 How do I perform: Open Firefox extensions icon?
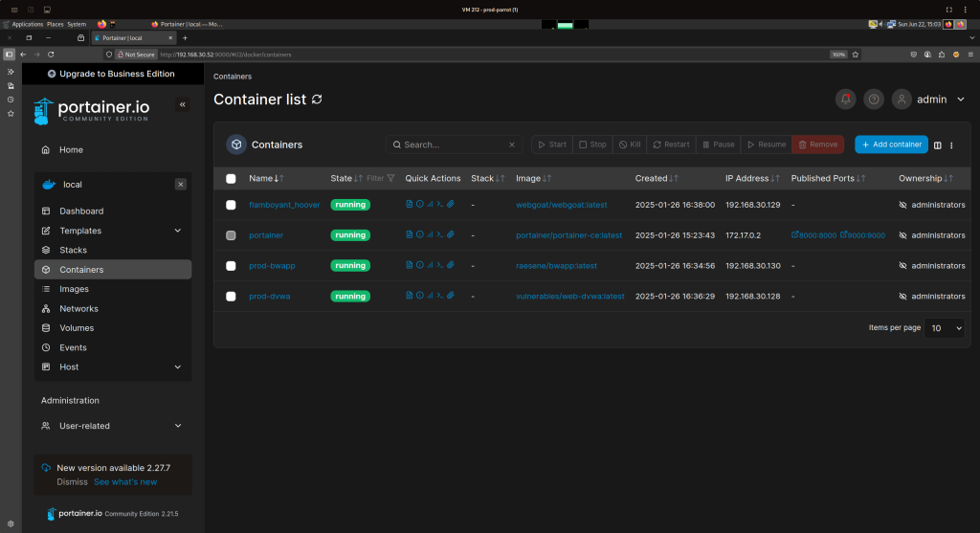coord(942,55)
